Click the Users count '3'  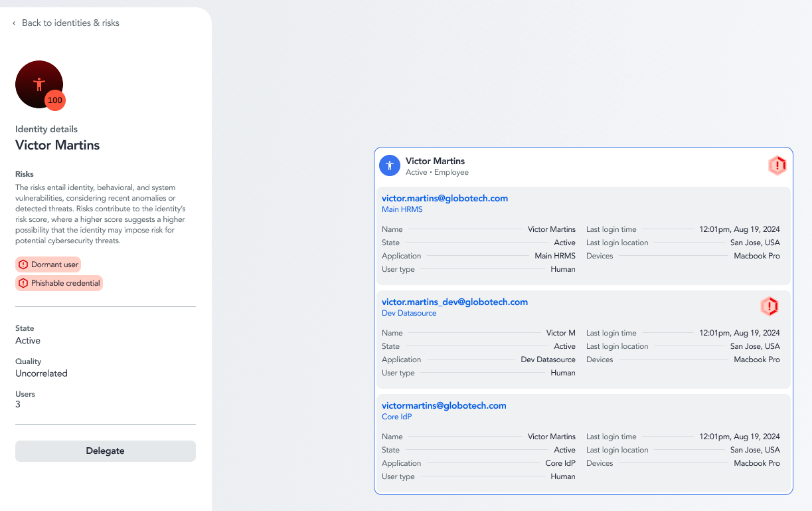coord(18,404)
